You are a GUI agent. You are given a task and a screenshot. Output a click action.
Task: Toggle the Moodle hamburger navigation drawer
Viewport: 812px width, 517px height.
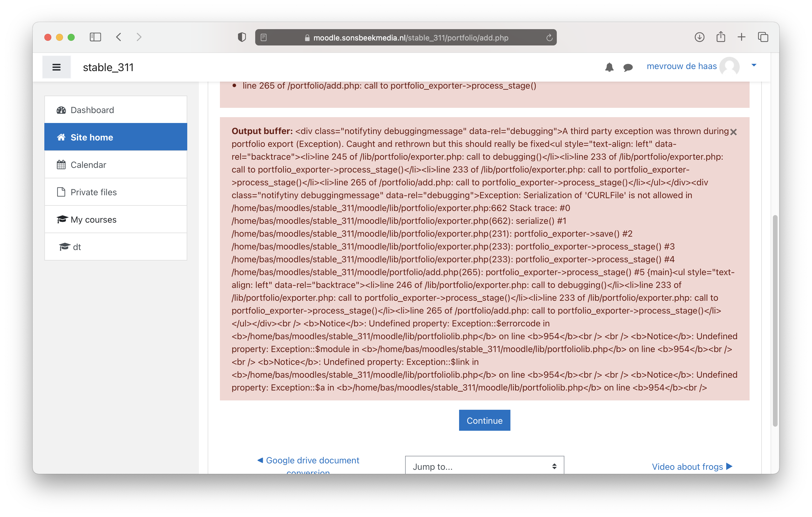click(x=57, y=67)
